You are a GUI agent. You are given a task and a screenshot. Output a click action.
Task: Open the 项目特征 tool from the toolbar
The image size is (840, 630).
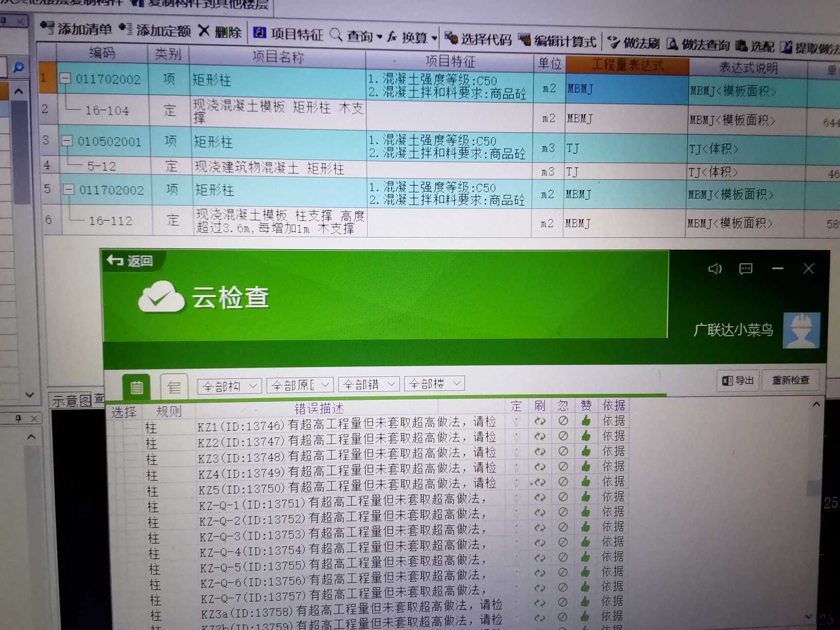(x=289, y=35)
